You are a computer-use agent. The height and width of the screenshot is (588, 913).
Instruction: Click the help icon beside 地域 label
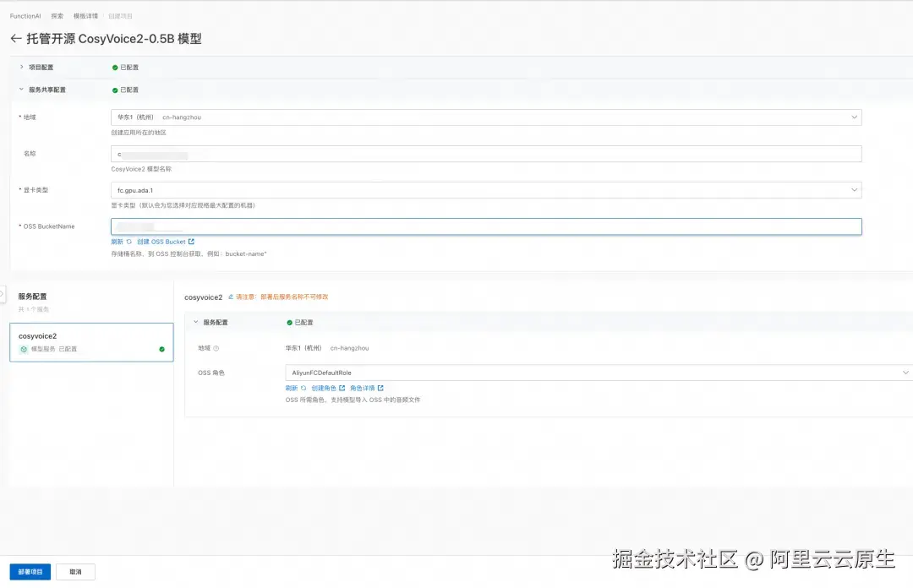coord(216,348)
